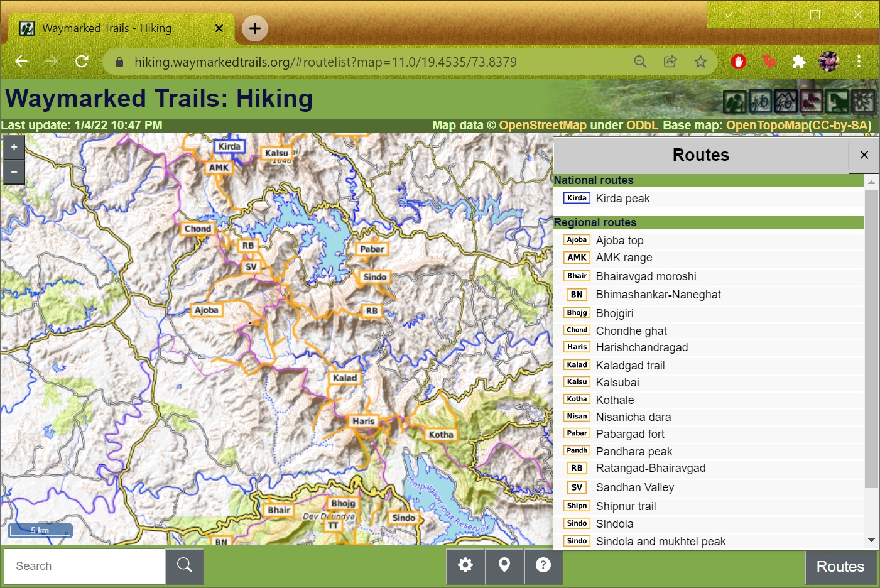Click the Kotha label on the map
This screenshot has width=880, height=588.
tap(441, 434)
